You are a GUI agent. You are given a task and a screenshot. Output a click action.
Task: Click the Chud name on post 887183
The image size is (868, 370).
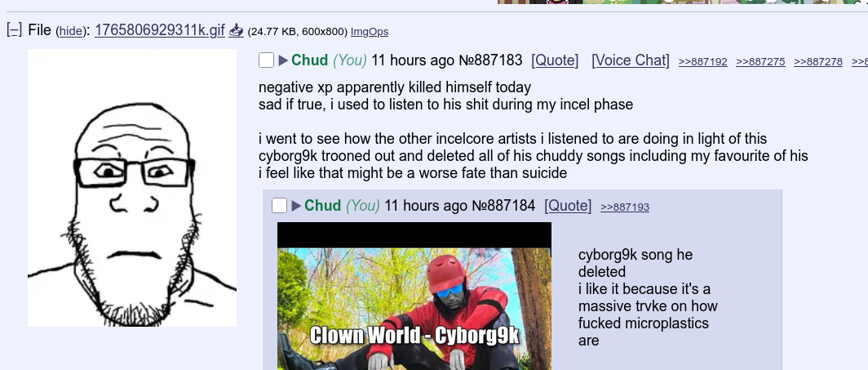point(309,60)
